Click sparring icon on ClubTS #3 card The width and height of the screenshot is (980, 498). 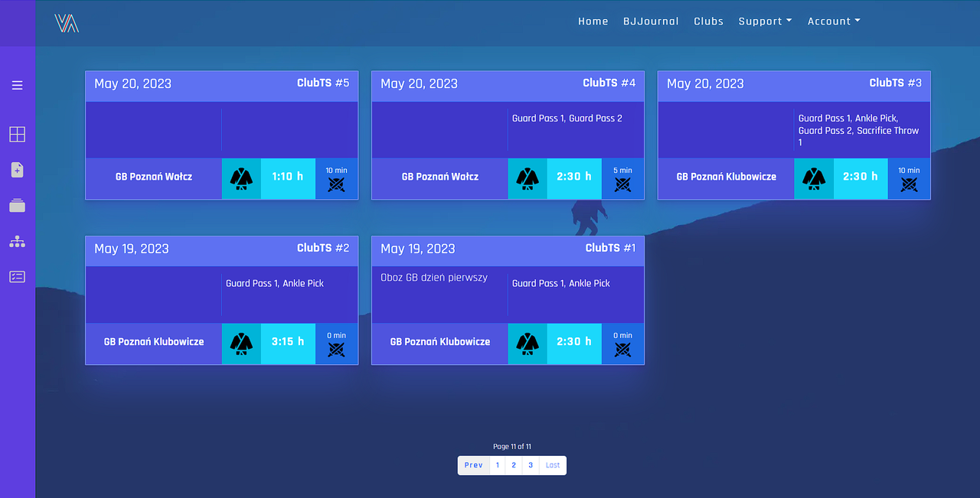click(909, 184)
